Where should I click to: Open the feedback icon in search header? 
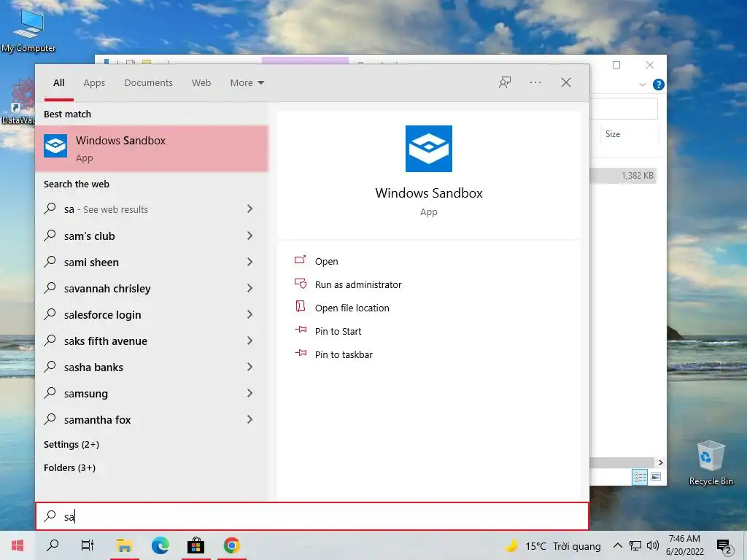pyautogui.click(x=505, y=82)
